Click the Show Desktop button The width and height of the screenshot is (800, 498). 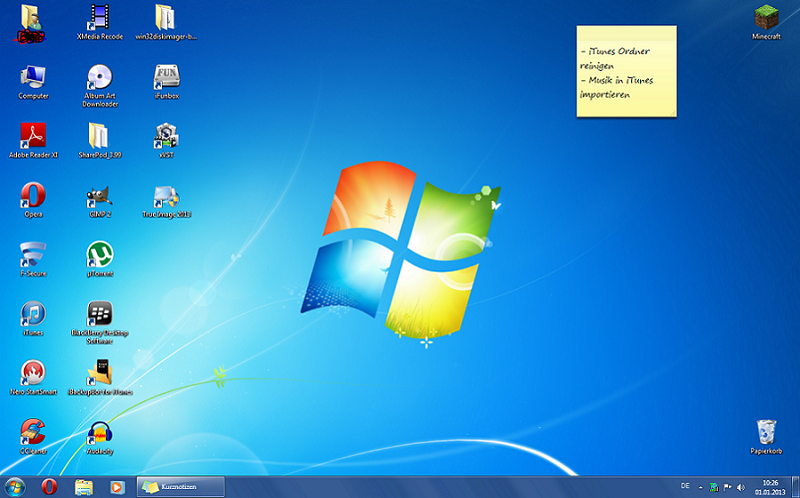pyautogui.click(x=796, y=487)
